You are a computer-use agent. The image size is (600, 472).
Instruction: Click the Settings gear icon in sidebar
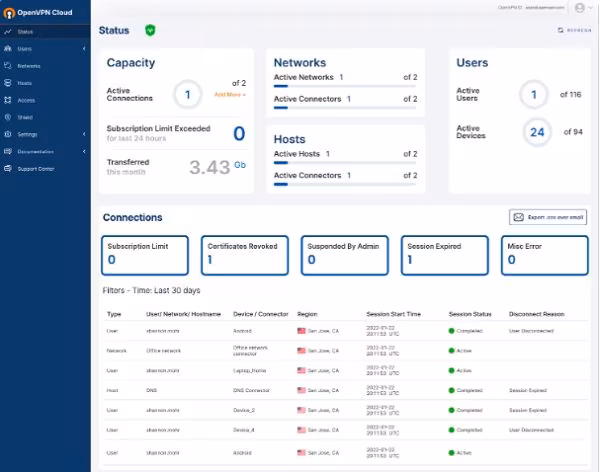8,134
